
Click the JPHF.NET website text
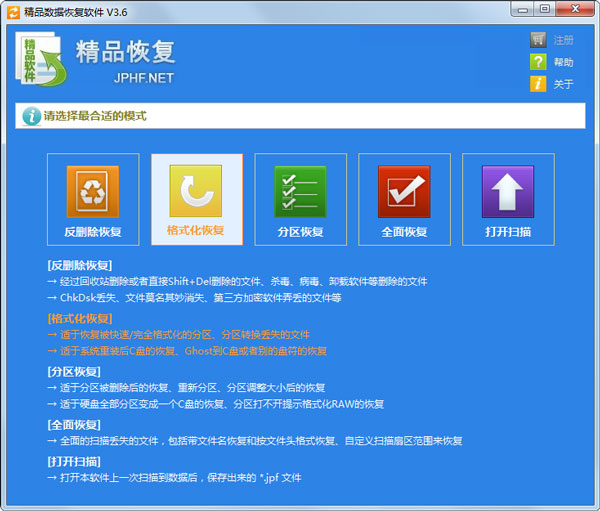(x=144, y=78)
